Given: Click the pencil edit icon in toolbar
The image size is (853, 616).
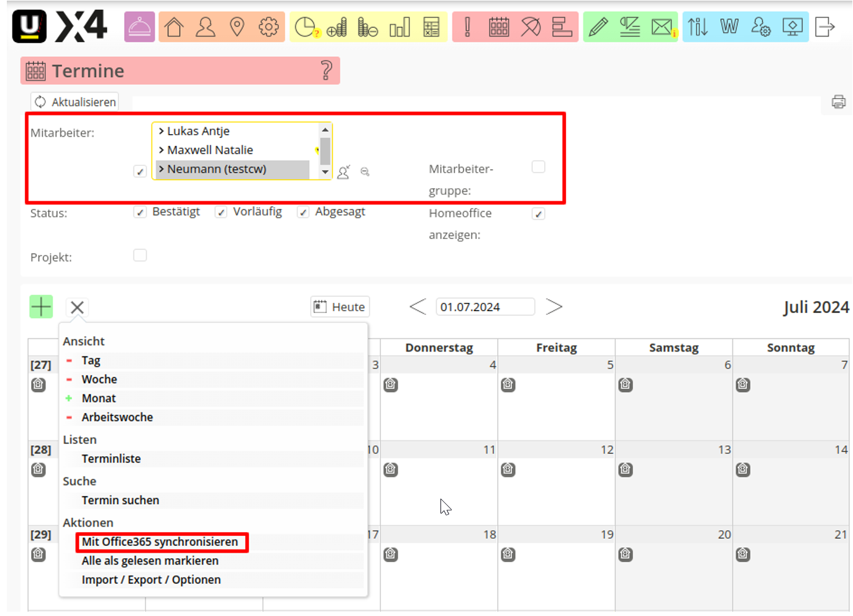Looking at the screenshot, I should (598, 27).
